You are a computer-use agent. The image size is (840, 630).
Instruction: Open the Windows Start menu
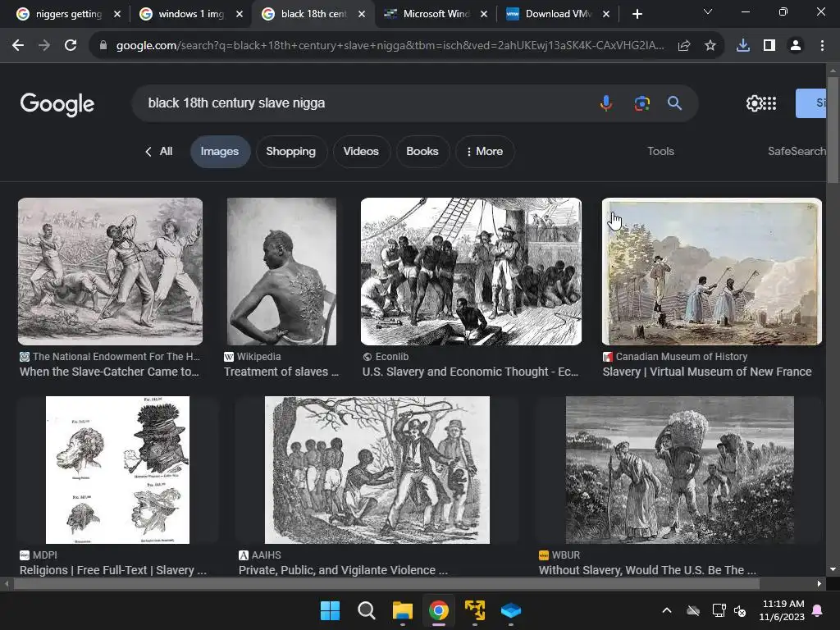pyautogui.click(x=330, y=610)
